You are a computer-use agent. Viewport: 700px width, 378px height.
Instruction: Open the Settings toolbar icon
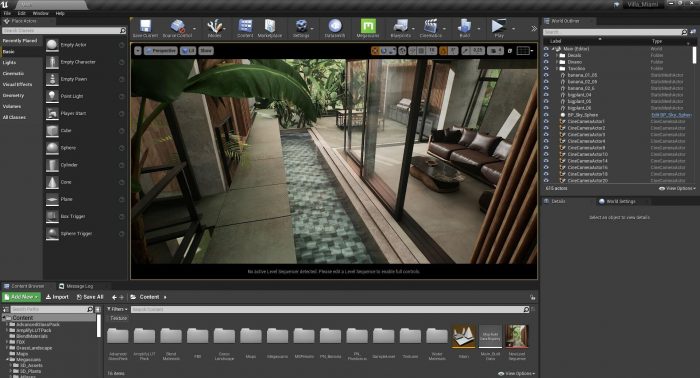(301, 28)
